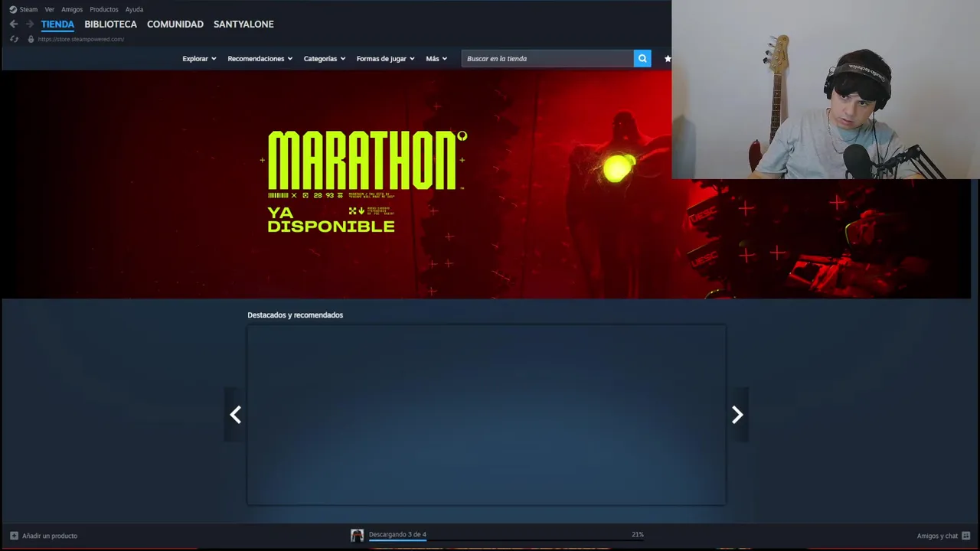Switch to the TIENDA tab
Screen dimensions: 980x551
[57, 24]
